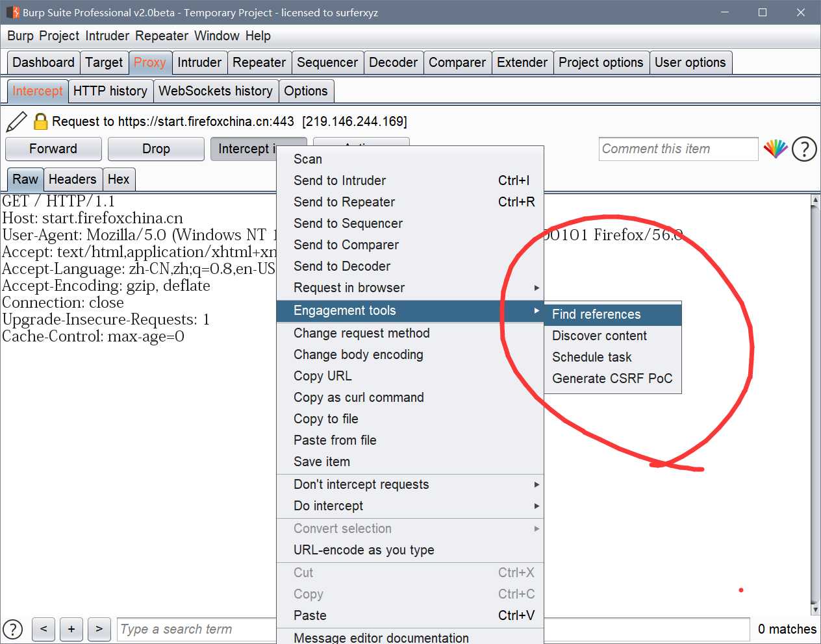Select Copy URL
This screenshot has height=644, width=821.
[x=410, y=376]
